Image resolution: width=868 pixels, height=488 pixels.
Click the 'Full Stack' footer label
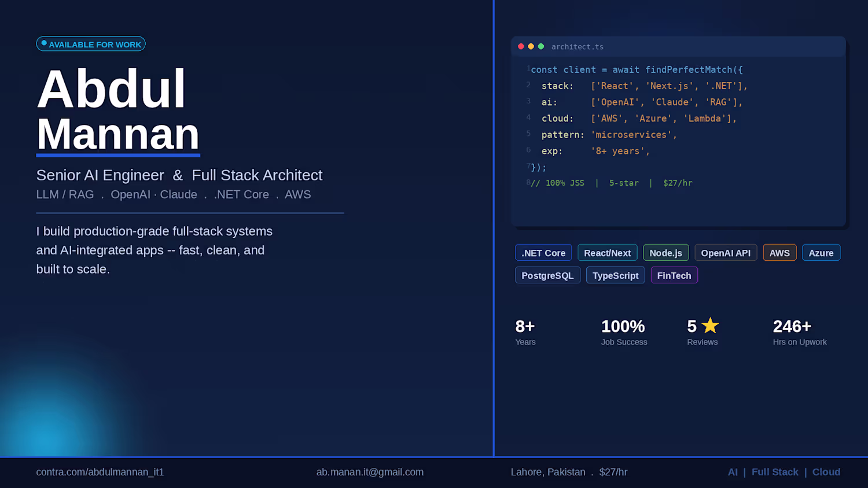pos(775,472)
